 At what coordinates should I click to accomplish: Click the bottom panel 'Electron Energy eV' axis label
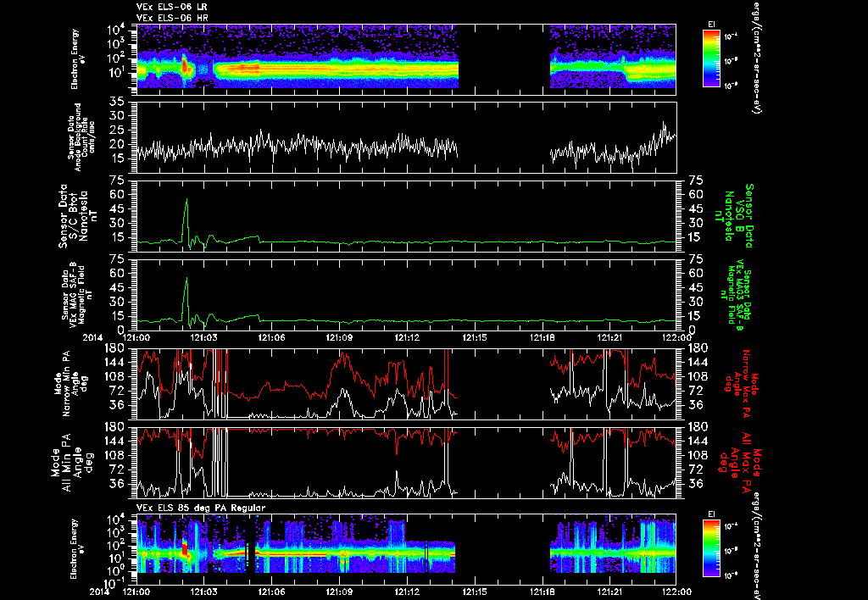(77, 549)
